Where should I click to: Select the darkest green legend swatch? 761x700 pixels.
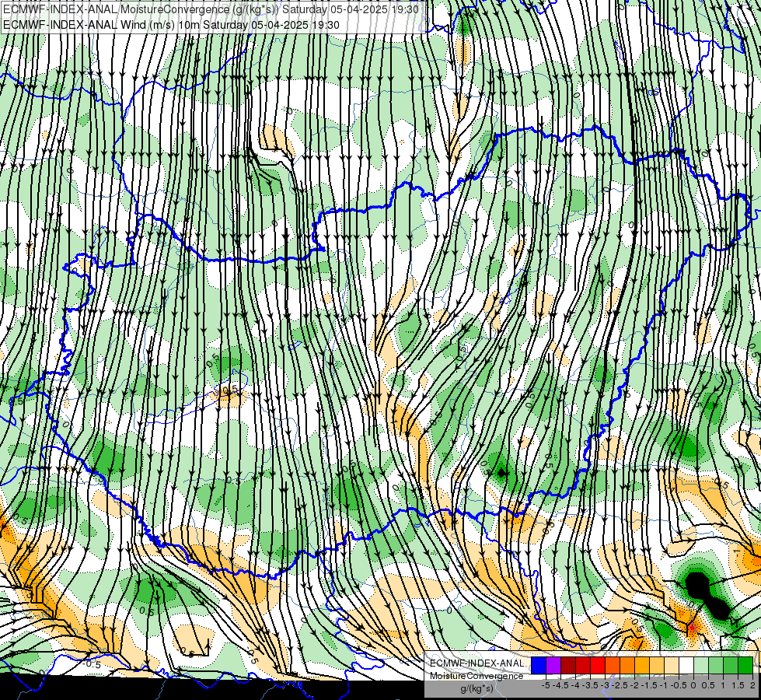click(x=745, y=666)
